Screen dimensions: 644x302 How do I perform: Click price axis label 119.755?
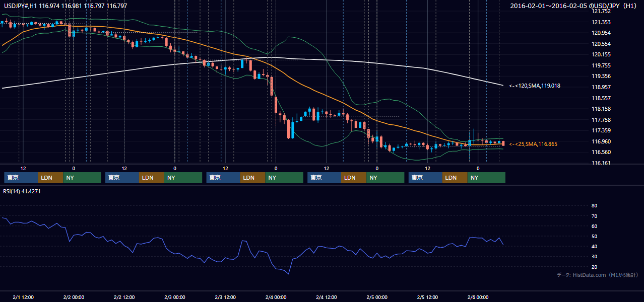(601, 65)
